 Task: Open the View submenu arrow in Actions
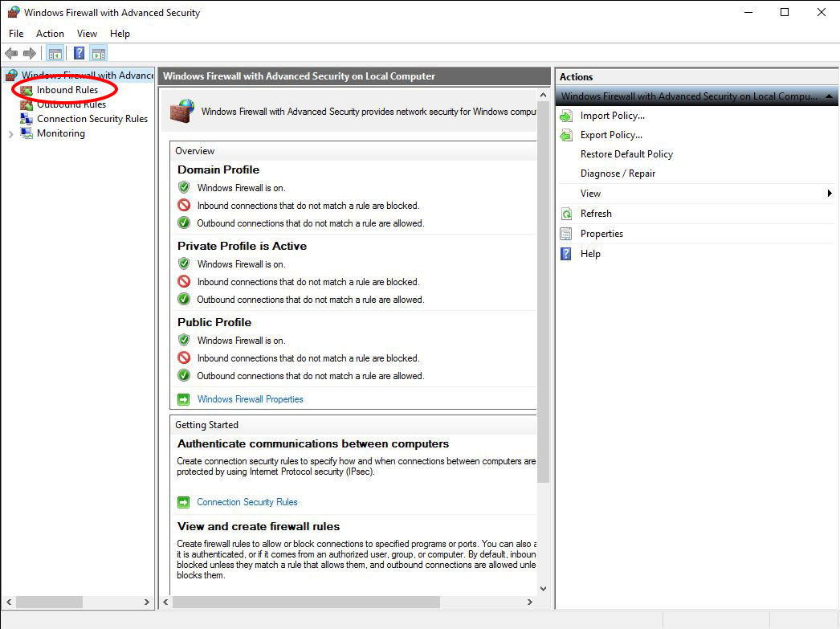[x=830, y=194]
